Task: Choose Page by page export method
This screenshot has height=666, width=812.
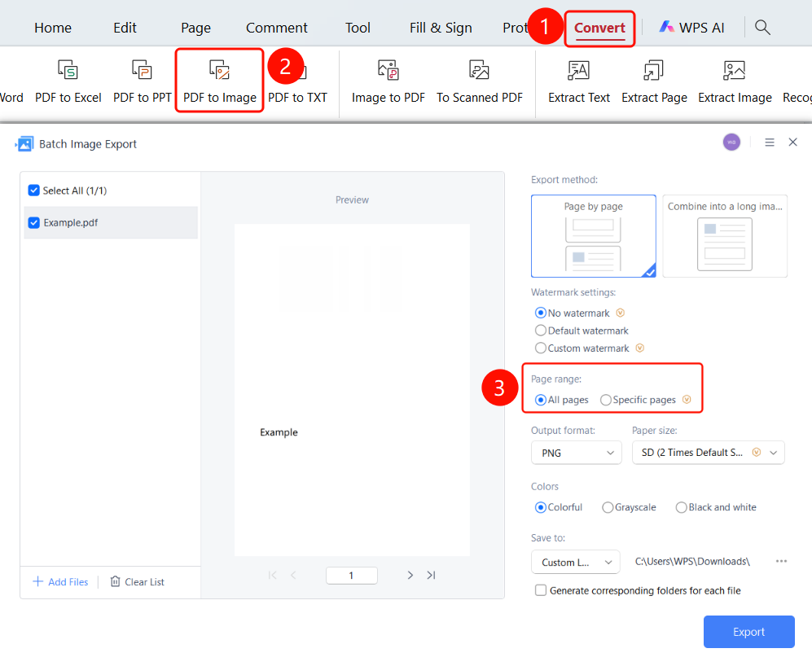Action: [594, 236]
